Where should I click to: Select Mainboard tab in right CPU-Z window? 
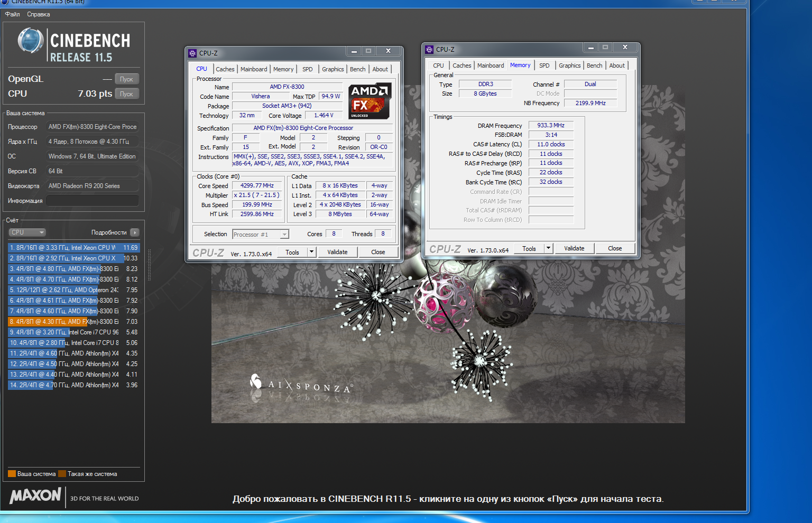491,66
